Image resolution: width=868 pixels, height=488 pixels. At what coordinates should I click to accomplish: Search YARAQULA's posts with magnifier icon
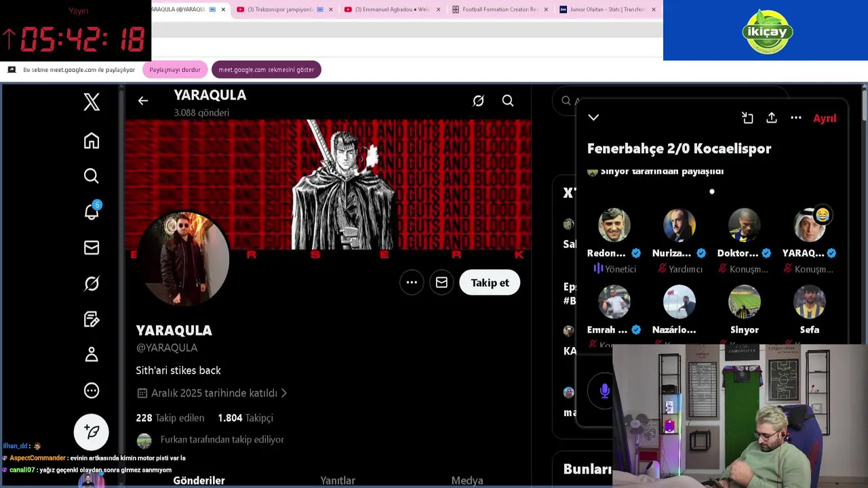[508, 101]
